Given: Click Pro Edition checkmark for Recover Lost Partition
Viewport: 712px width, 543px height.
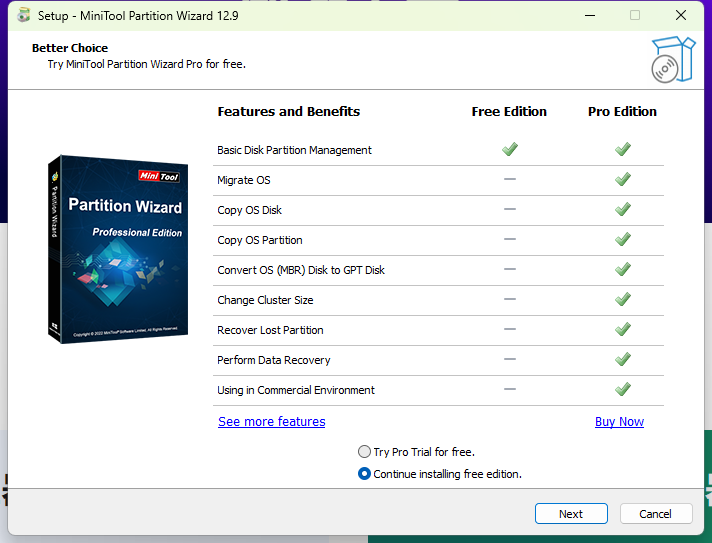Looking at the screenshot, I should click(623, 329).
